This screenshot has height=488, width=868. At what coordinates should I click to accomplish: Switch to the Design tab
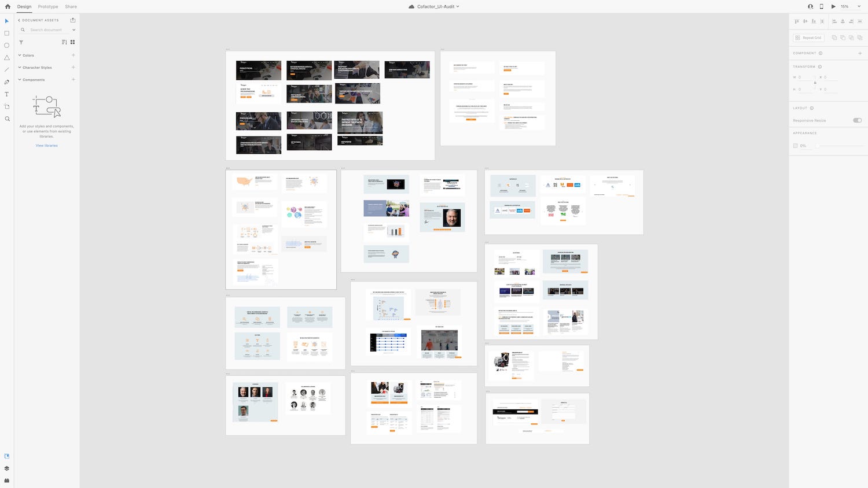(x=24, y=6)
